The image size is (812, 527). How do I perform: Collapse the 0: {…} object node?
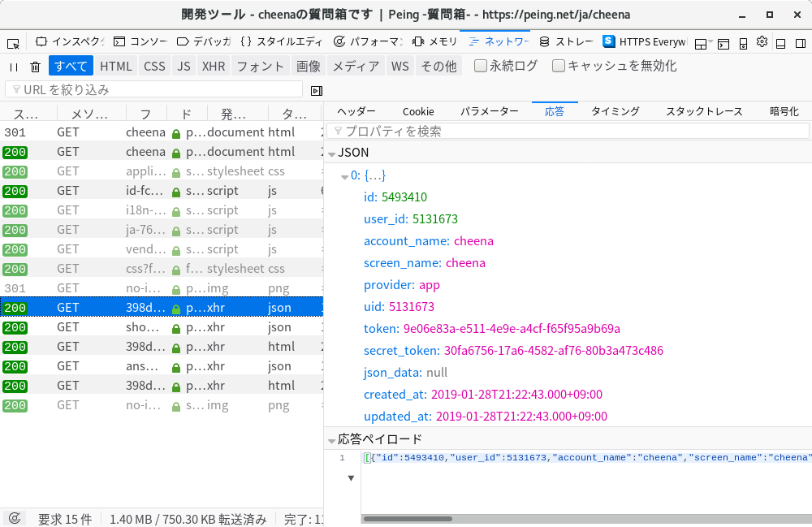point(344,176)
